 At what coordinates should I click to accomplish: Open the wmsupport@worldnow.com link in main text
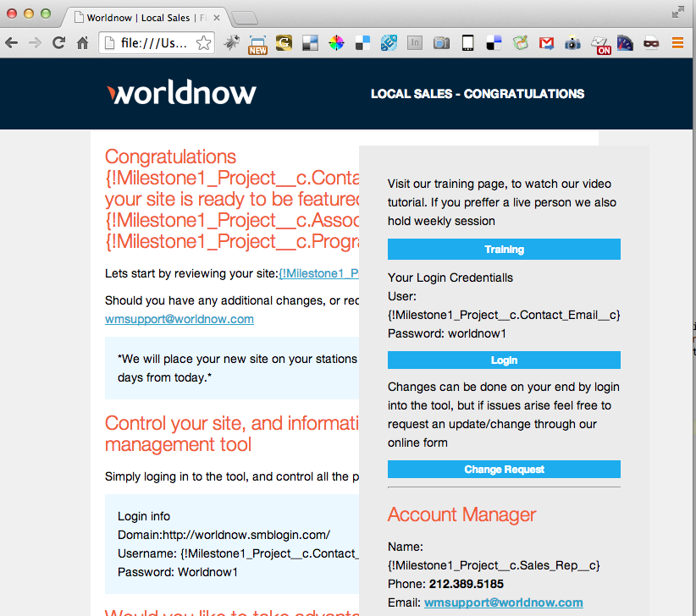(180, 319)
